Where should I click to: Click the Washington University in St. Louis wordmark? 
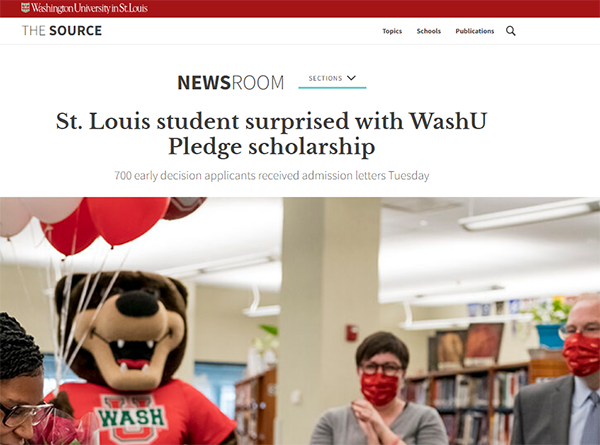(89, 8)
